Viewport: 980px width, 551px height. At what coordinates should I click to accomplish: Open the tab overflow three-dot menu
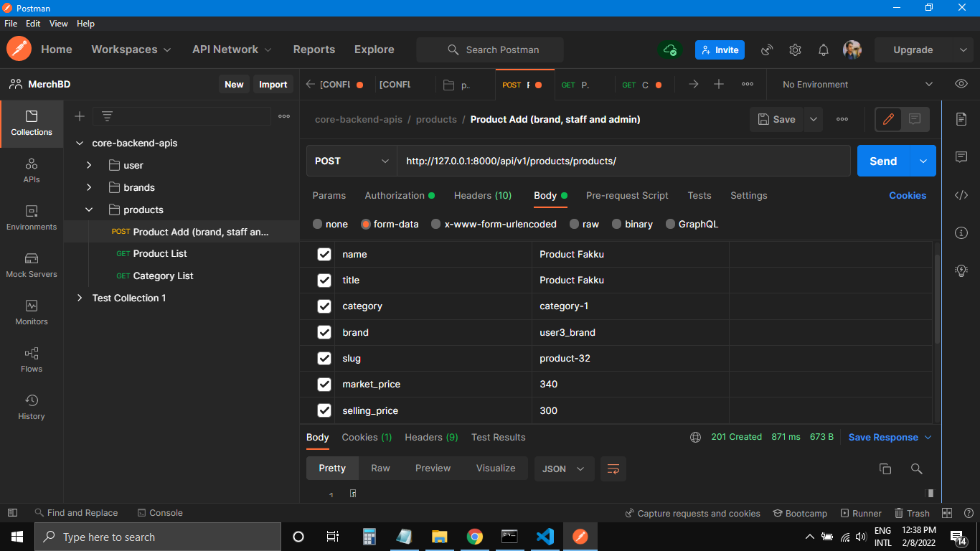pos(748,84)
